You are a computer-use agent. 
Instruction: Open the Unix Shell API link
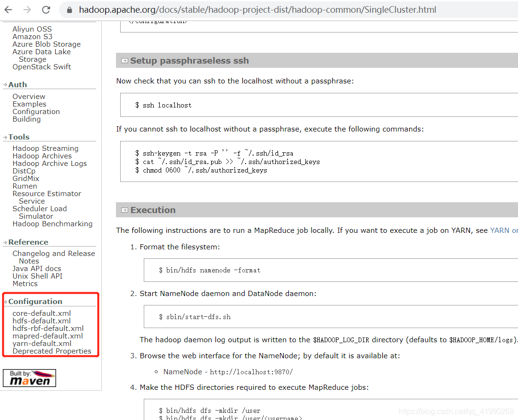tap(37, 276)
